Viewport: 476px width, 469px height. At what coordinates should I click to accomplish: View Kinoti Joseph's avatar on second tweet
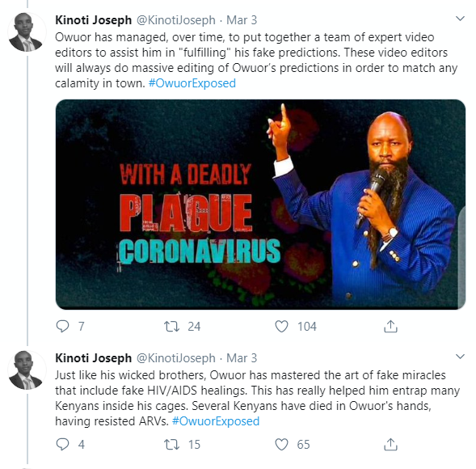(26, 370)
